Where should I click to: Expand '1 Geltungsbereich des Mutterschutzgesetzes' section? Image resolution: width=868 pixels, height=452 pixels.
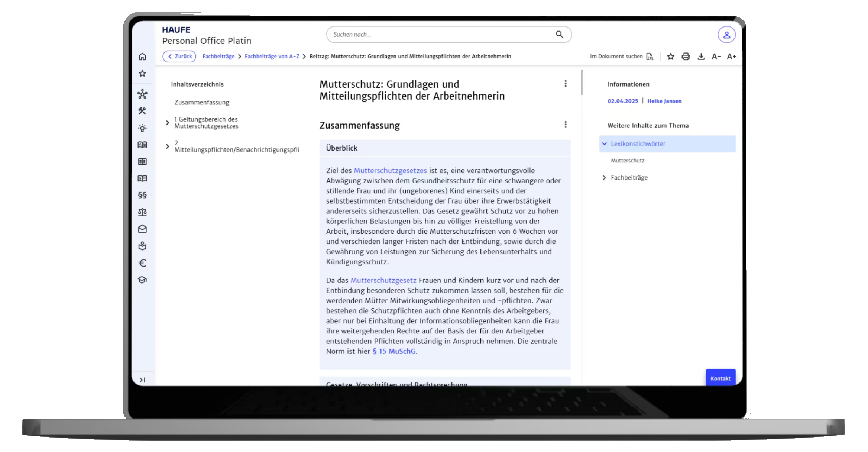pyautogui.click(x=168, y=123)
